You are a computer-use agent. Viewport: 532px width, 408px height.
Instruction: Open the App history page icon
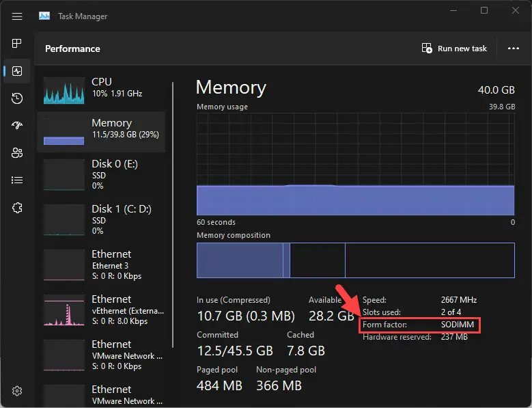17,98
